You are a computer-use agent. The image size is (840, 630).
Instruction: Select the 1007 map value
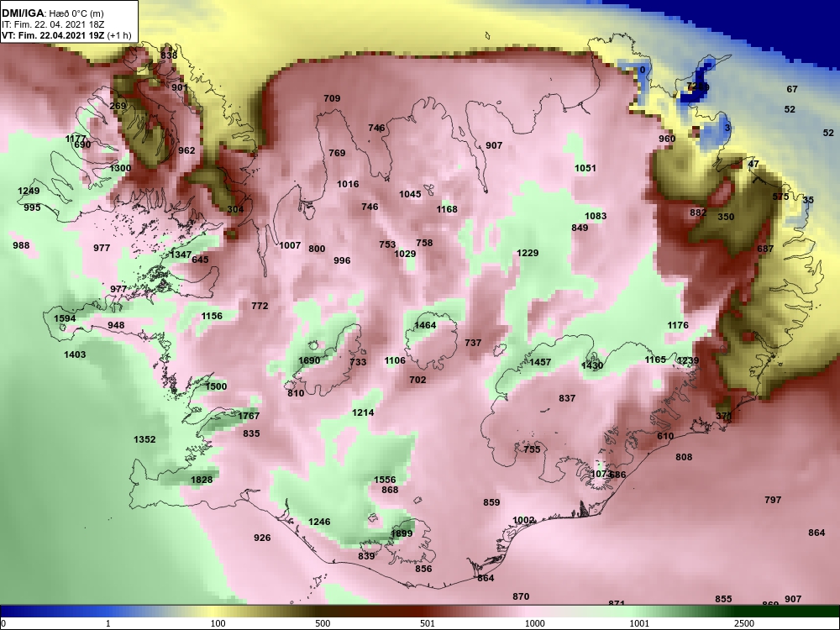[290, 244]
